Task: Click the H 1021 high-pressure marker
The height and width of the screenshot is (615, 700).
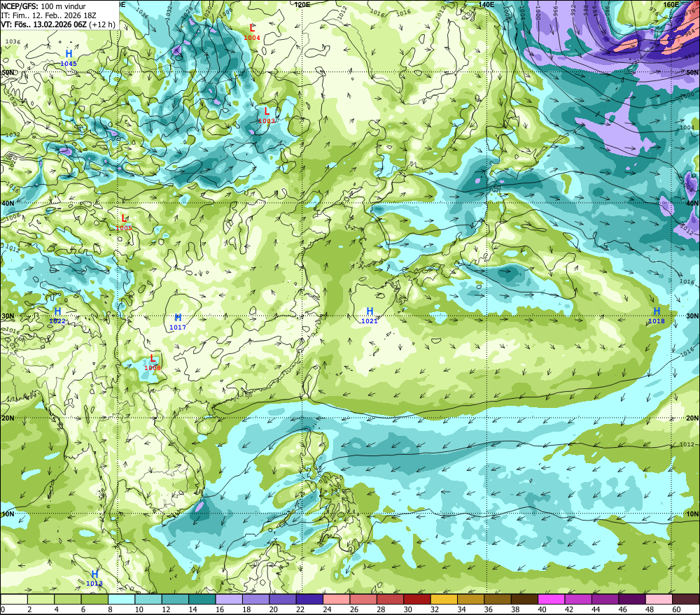Action: [370, 316]
